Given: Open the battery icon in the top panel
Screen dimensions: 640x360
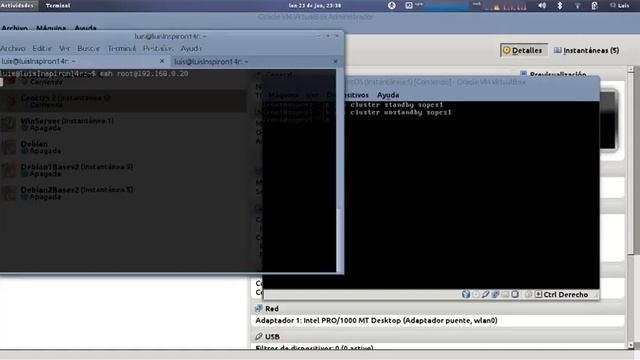Looking at the screenshot, I should coord(595,5).
